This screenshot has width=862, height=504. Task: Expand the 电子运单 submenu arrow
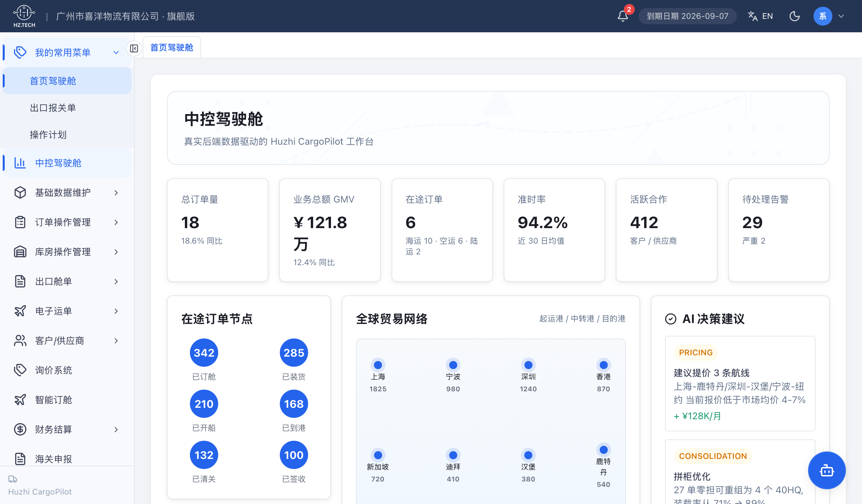point(116,311)
